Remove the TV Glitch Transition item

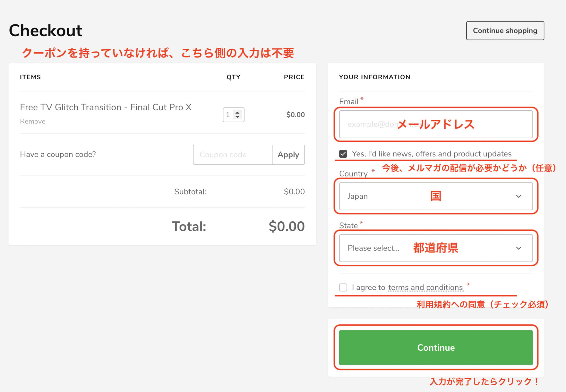32,121
